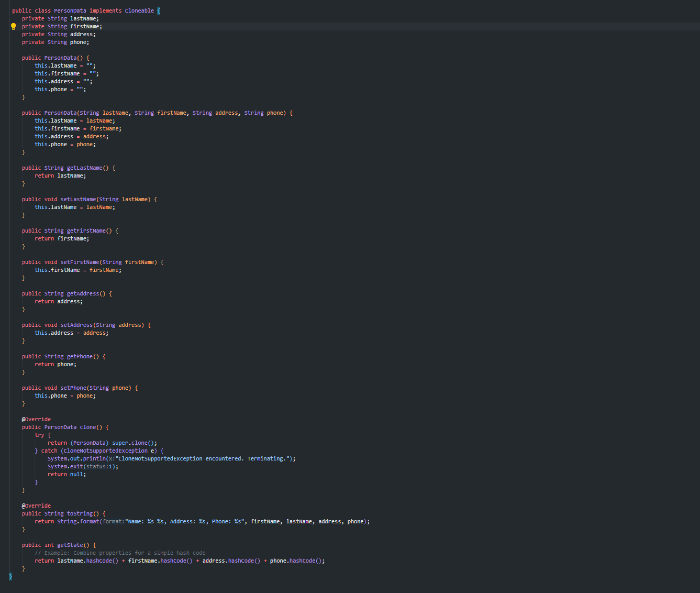Click the getState() method name
Screen dimensions: 700x593
click(x=71, y=545)
